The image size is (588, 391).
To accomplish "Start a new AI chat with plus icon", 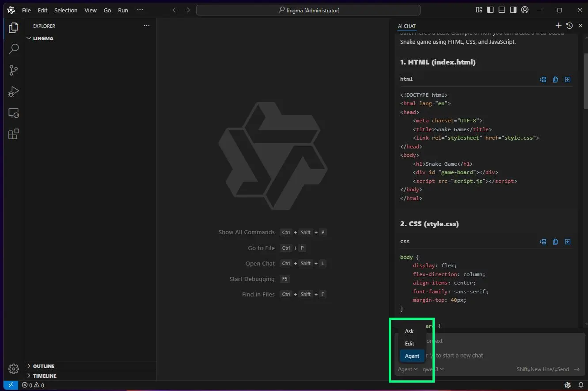I will click(x=558, y=26).
